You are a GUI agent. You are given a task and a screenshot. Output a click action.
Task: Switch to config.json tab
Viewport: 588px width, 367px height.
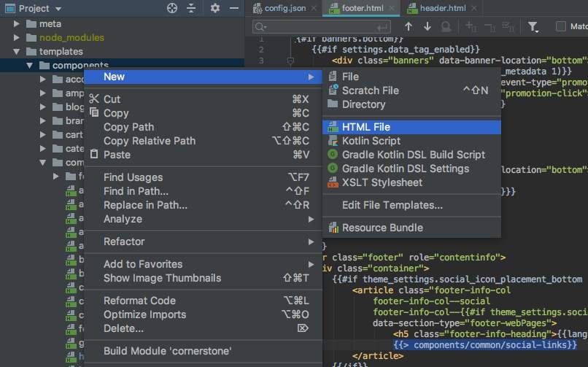coord(285,8)
